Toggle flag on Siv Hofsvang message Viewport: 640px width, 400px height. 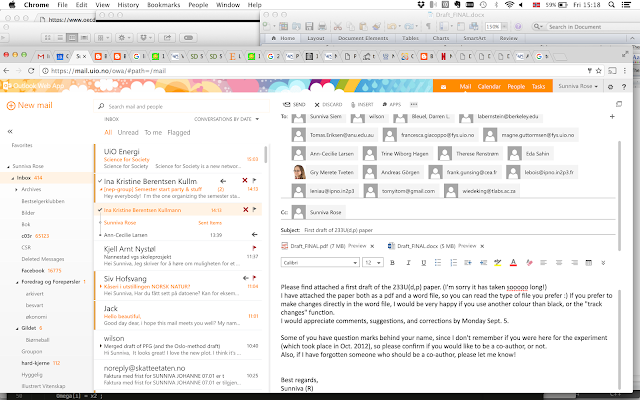point(254,278)
